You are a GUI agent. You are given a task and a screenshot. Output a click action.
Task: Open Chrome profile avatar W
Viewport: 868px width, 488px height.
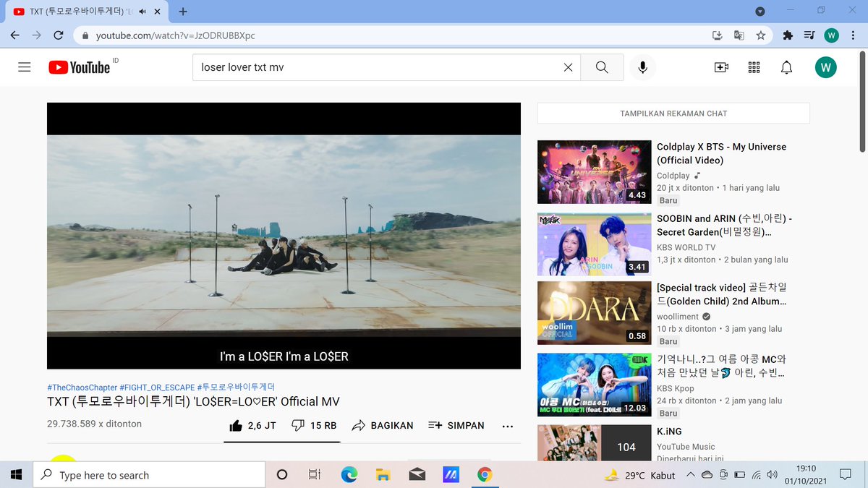[x=831, y=35]
